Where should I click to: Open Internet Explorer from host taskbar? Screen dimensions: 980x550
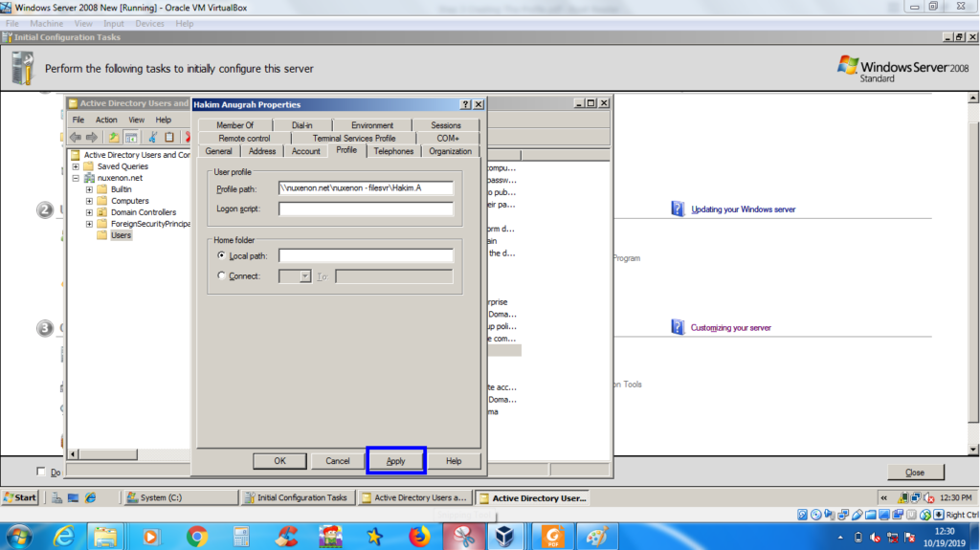(64, 537)
